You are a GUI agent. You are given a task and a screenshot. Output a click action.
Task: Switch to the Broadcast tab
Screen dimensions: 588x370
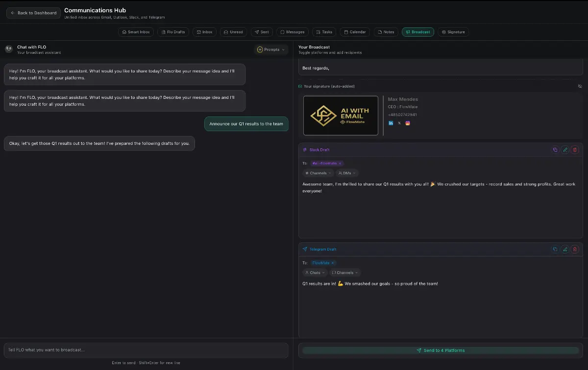click(x=417, y=32)
